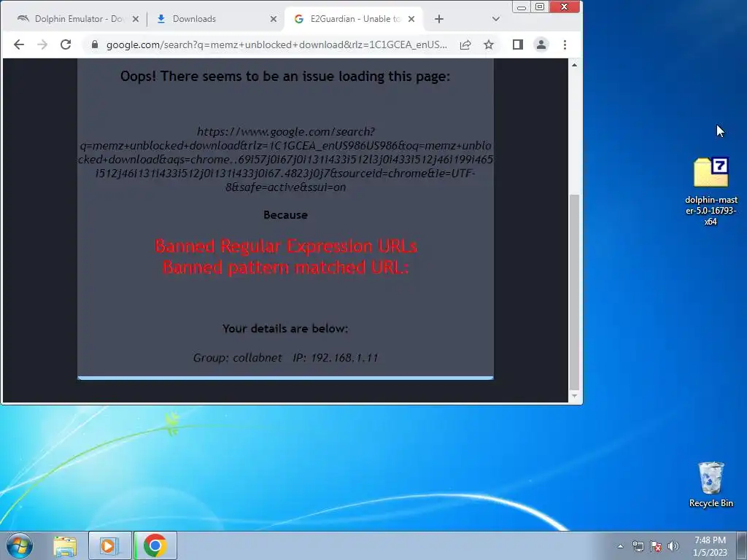Click the blocked google.com search URL text
The width and height of the screenshot is (747, 560).
tap(285, 159)
